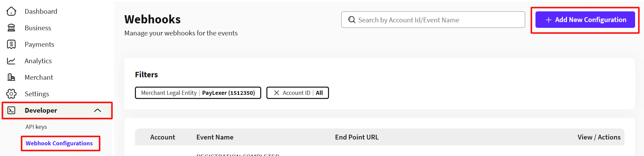Open the Merchant Legal Entity filter
This screenshot has width=644, height=156.
click(x=198, y=93)
